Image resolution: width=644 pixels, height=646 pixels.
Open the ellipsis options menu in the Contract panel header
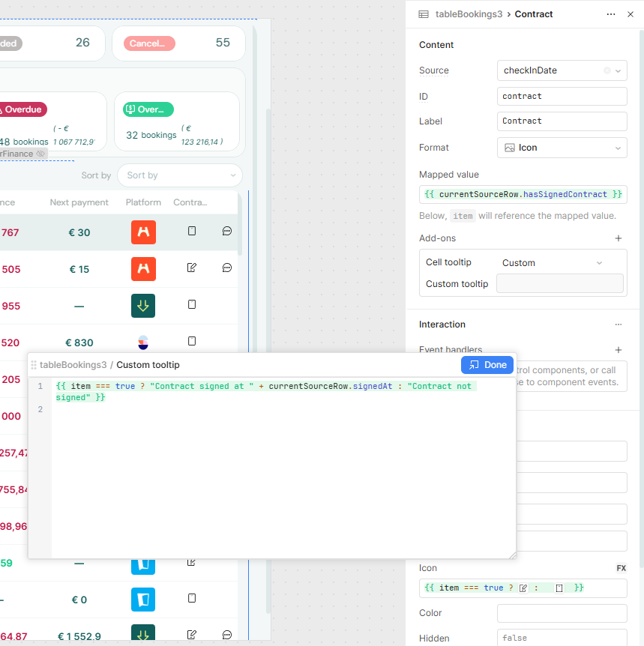coord(611,14)
